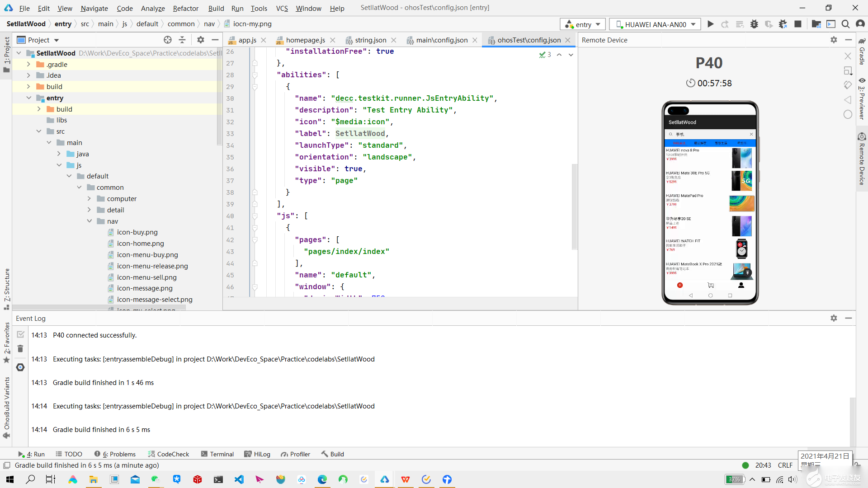The image size is (868, 488).
Task: Tap the remote device back triangle icon
Action: 848,100
